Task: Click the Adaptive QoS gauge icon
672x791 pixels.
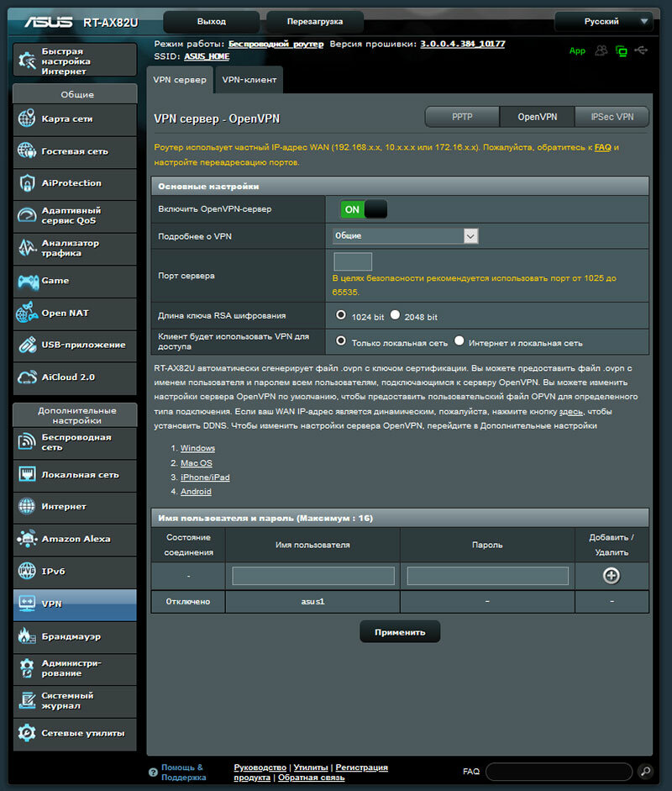Action: pos(27,215)
